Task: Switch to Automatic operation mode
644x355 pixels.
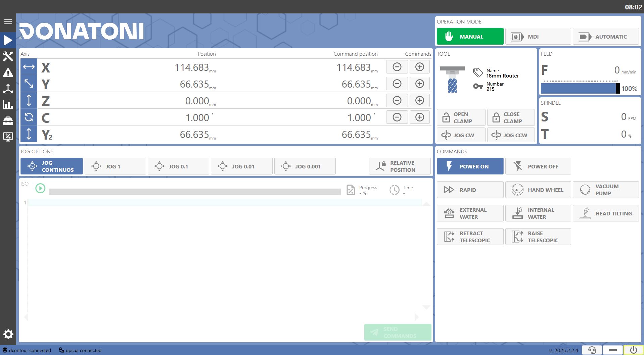Action: 606,36
